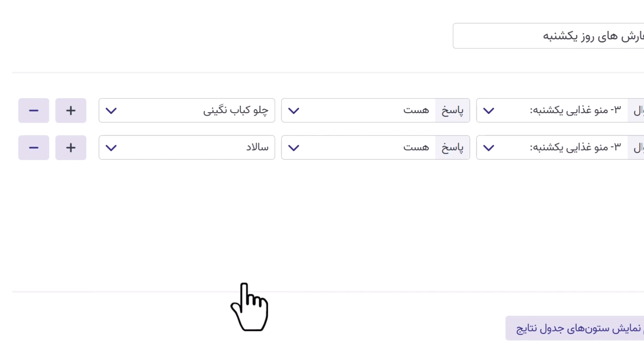
Task: Click the سوال label in the second row
Action: (x=637, y=148)
